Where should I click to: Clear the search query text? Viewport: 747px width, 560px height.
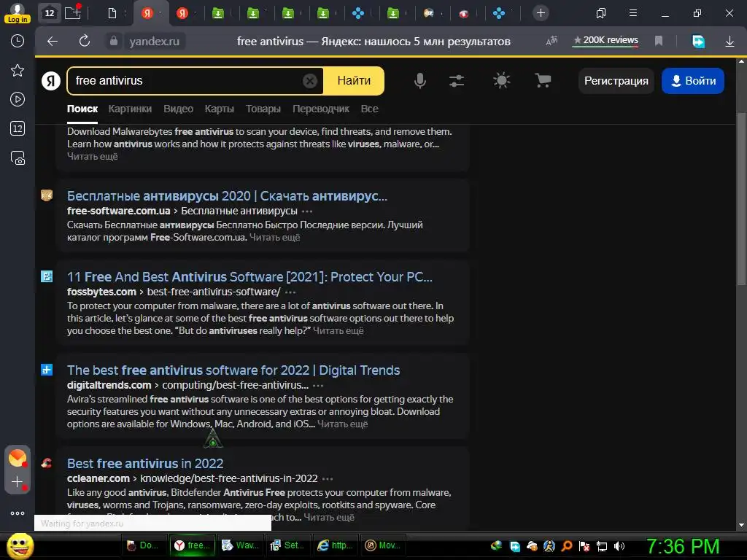pos(309,81)
